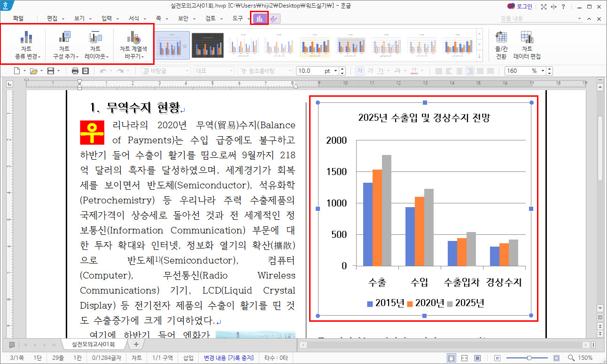Open the open-folder icon's dropdown arrow
Screen dimensions: 607x364
click(41, 71)
